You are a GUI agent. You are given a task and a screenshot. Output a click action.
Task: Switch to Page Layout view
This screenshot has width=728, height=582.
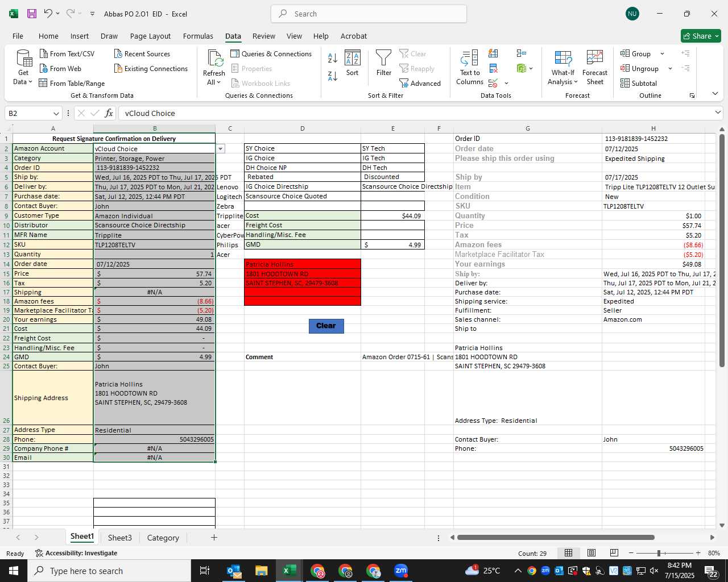pyautogui.click(x=591, y=553)
